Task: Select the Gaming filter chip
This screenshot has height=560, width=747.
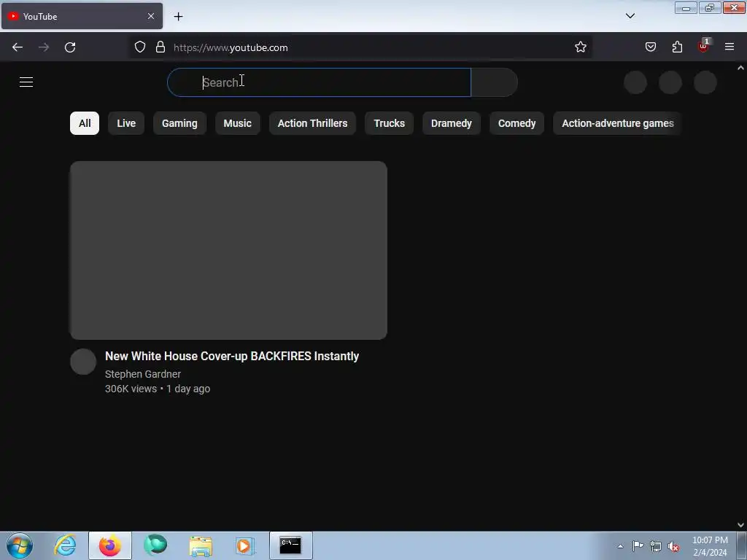Action: pos(179,123)
